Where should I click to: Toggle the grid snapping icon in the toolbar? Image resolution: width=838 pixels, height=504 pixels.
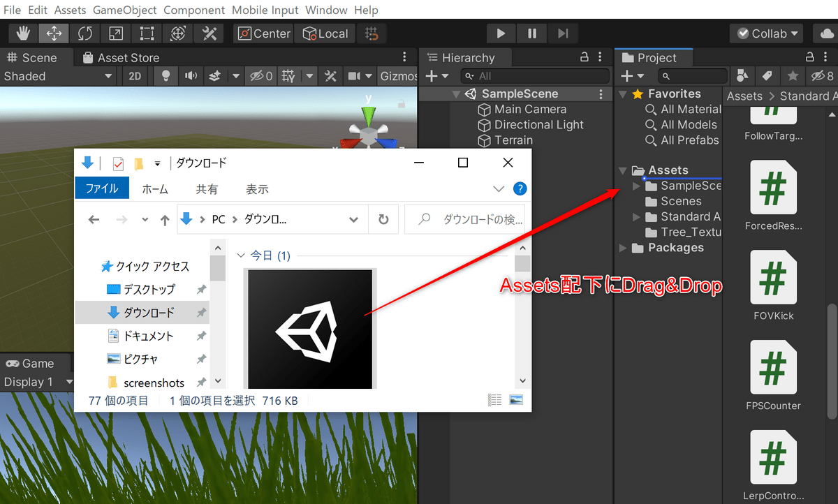(372, 34)
